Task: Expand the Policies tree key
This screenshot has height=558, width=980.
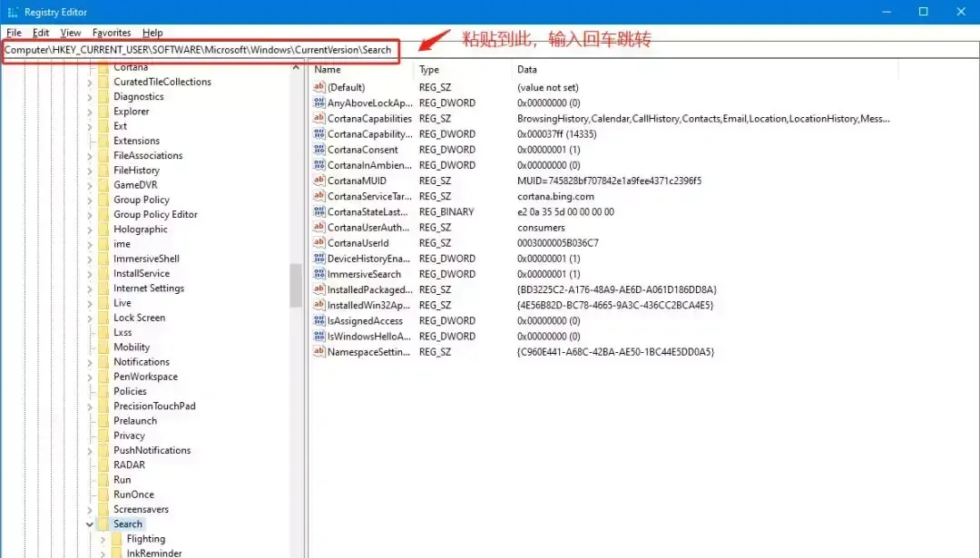Action: coord(90,391)
